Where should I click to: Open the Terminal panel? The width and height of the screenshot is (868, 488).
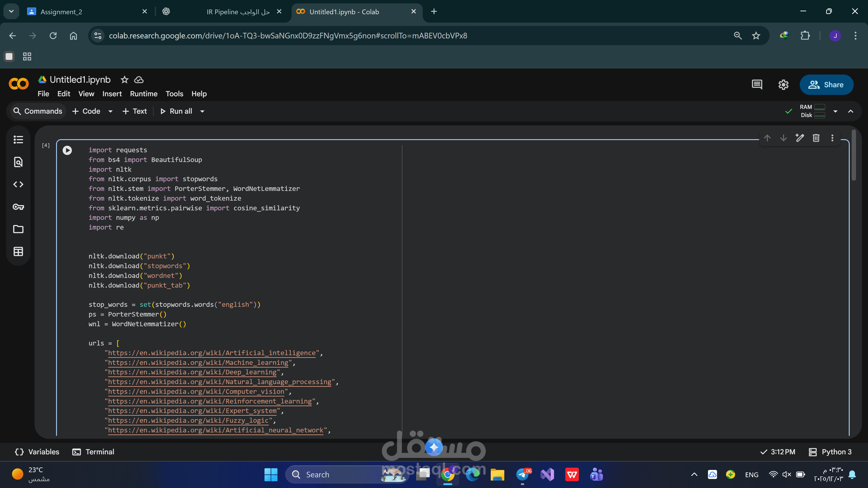pyautogui.click(x=93, y=452)
